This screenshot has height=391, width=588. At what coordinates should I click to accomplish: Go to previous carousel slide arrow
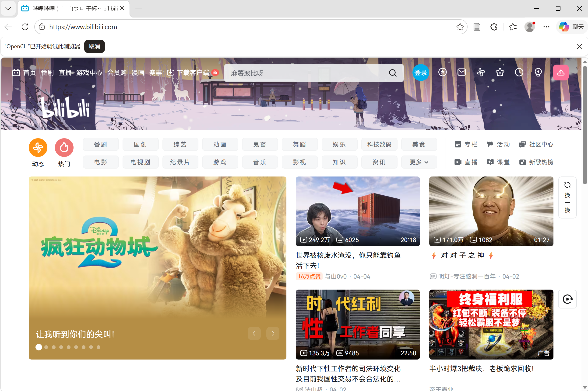coord(254,333)
